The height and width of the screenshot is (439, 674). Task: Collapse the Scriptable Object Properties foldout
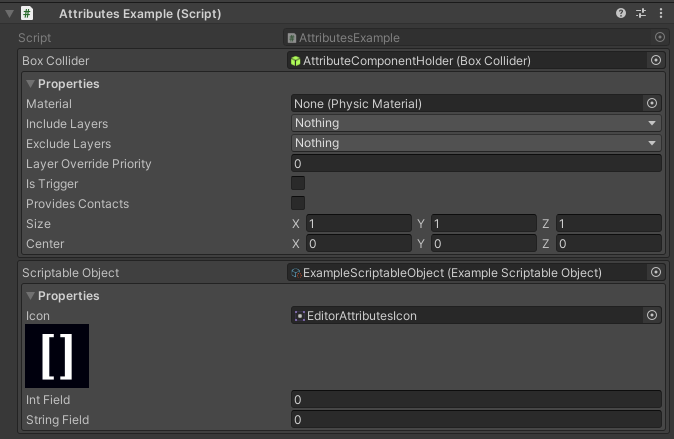pos(30,296)
